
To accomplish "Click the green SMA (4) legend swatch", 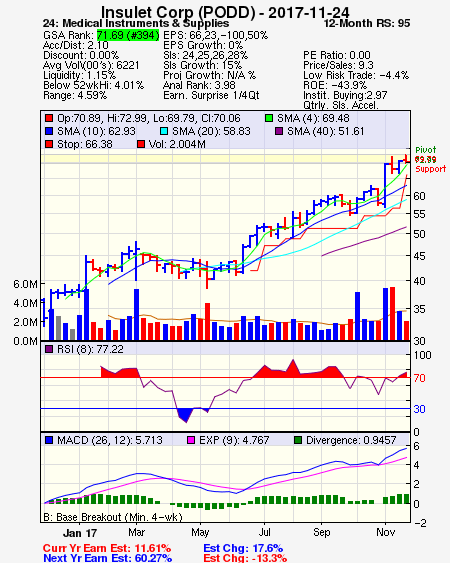I will pyautogui.click(x=269, y=118).
